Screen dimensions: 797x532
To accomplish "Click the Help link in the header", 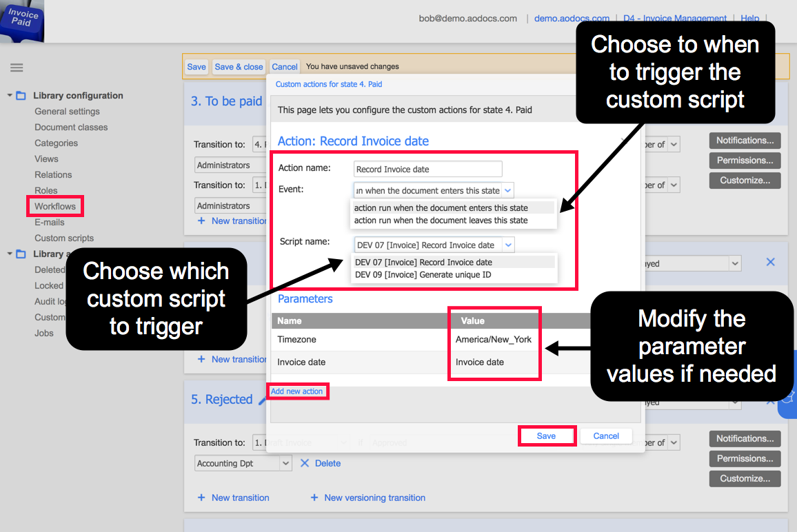I will pyautogui.click(x=749, y=19).
